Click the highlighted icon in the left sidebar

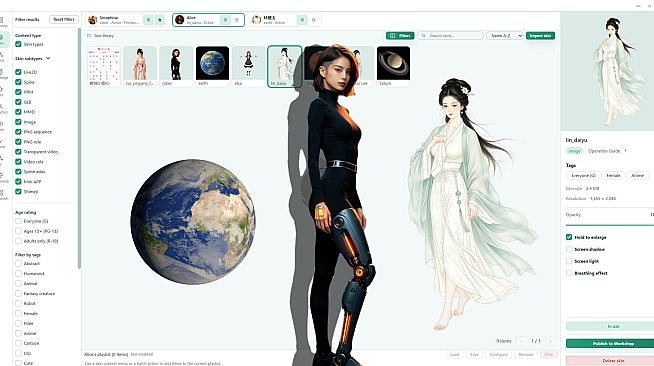(x=3, y=39)
